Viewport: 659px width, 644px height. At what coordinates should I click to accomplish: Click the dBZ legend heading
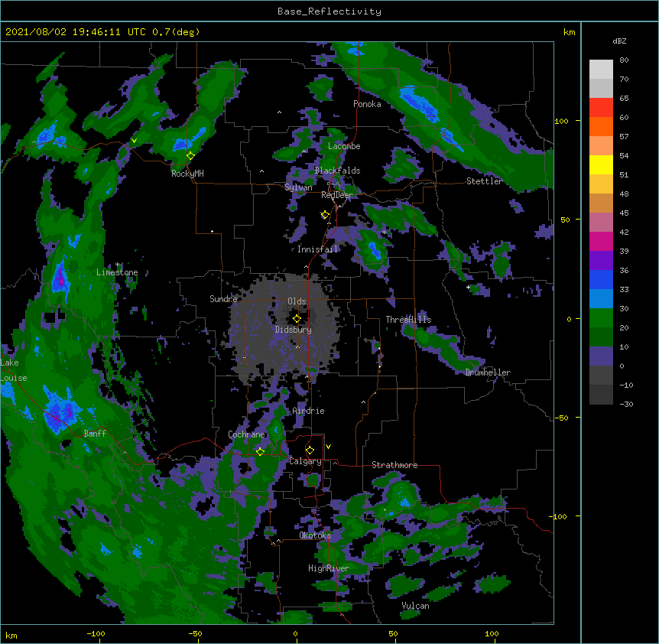pos(619,41)
